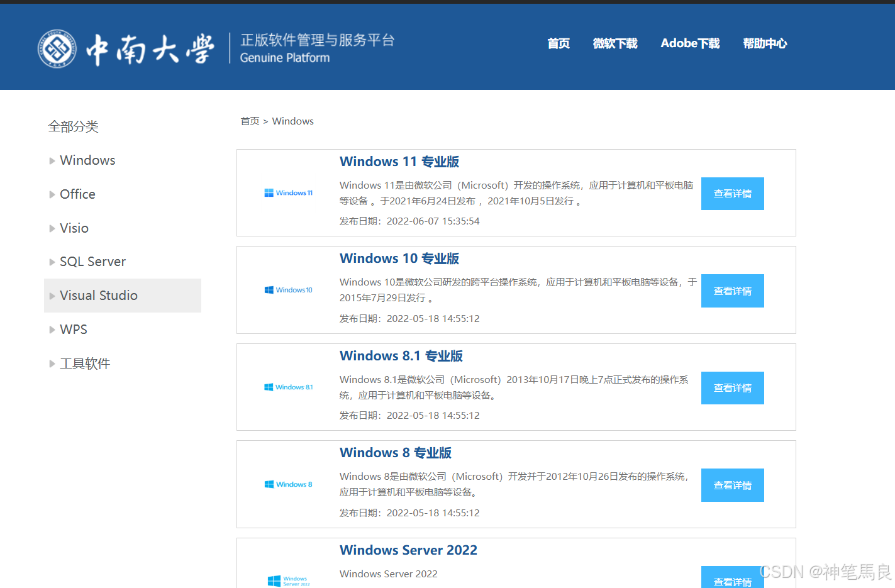
Task: Open 微软下载 navigation item
Action: coord(615,43)
